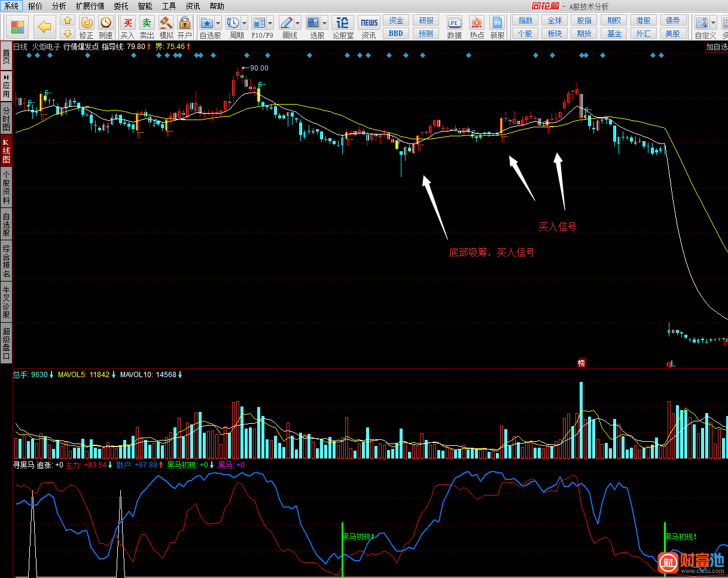Viewport: 728px width, 578px height.
Task: Go back with the yellow left arrow
Action: [x=44, y=27]
